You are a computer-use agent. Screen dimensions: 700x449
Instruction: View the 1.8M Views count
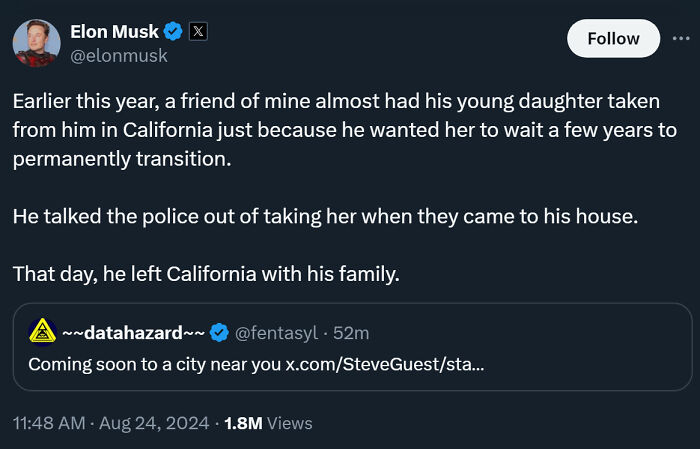point(268,423)
